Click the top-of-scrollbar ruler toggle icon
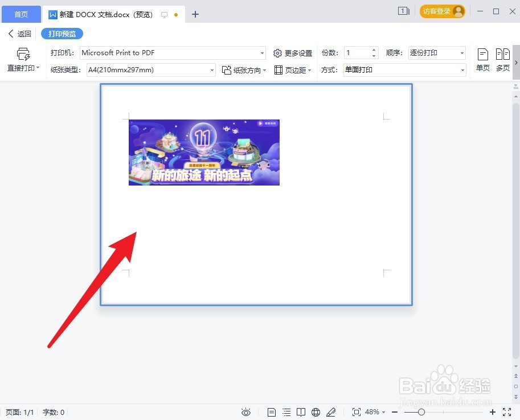The height and width of the screenshot is (420, 520). [x=515, y=87]
